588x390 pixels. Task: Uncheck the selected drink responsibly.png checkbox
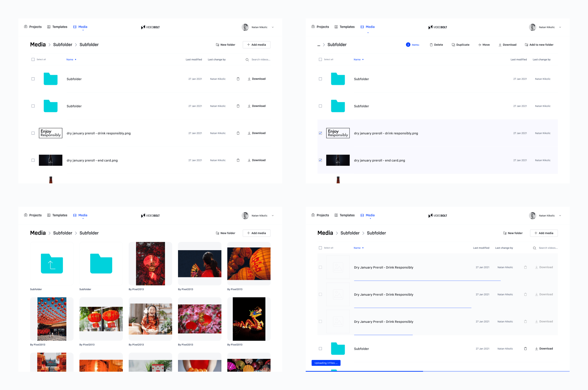320,133
